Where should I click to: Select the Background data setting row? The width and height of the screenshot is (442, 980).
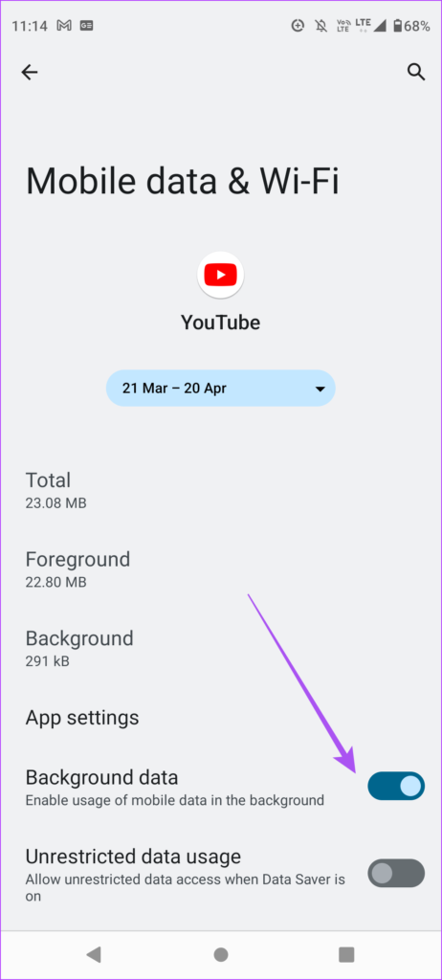click(x=221, y=787)
